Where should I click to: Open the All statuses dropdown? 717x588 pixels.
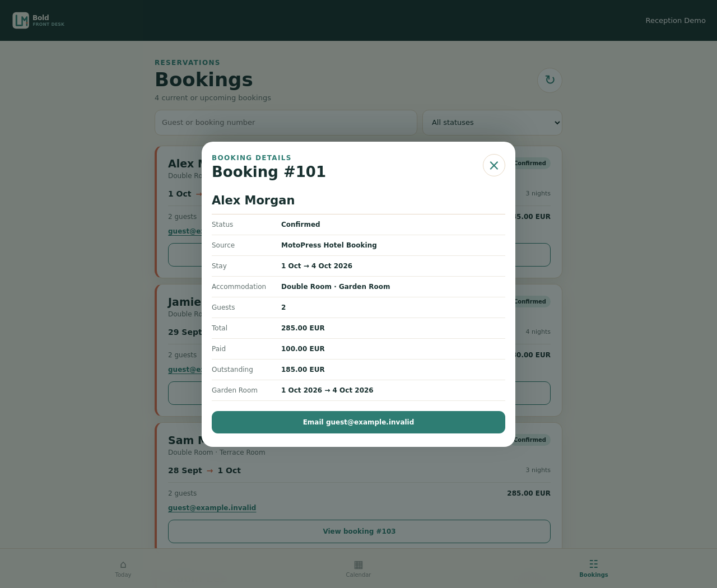point(492,123)
